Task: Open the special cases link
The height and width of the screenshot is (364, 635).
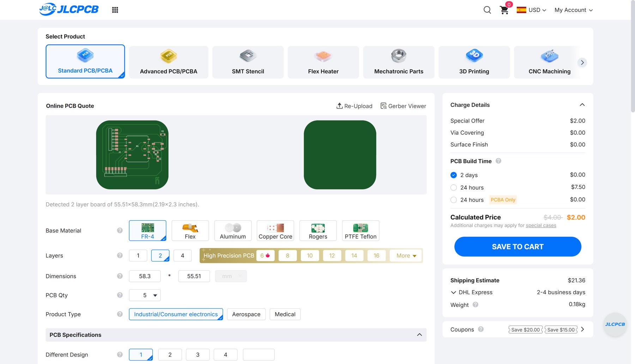Action: click(x=541, y=226)
